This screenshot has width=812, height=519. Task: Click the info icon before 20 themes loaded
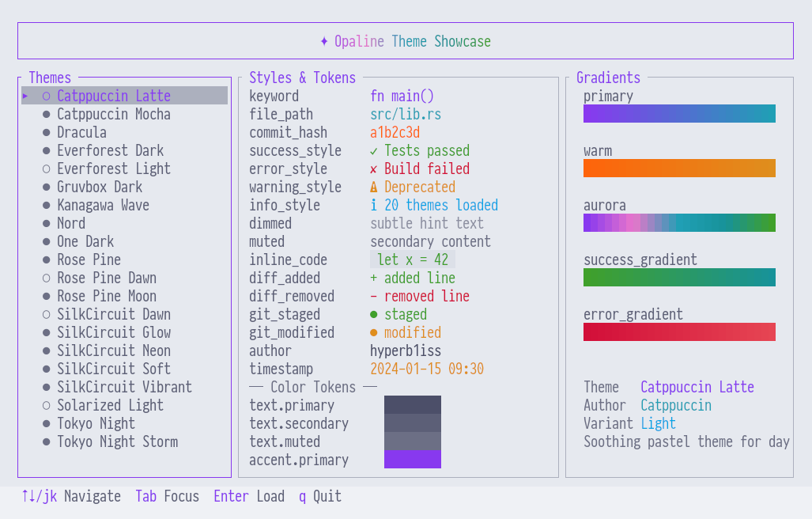[x=374, y=205]
